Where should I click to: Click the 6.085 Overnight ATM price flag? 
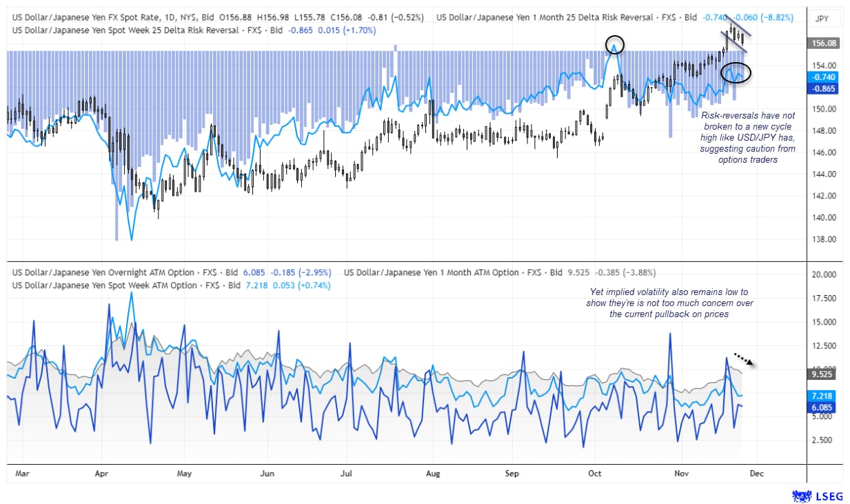[821, 407]
